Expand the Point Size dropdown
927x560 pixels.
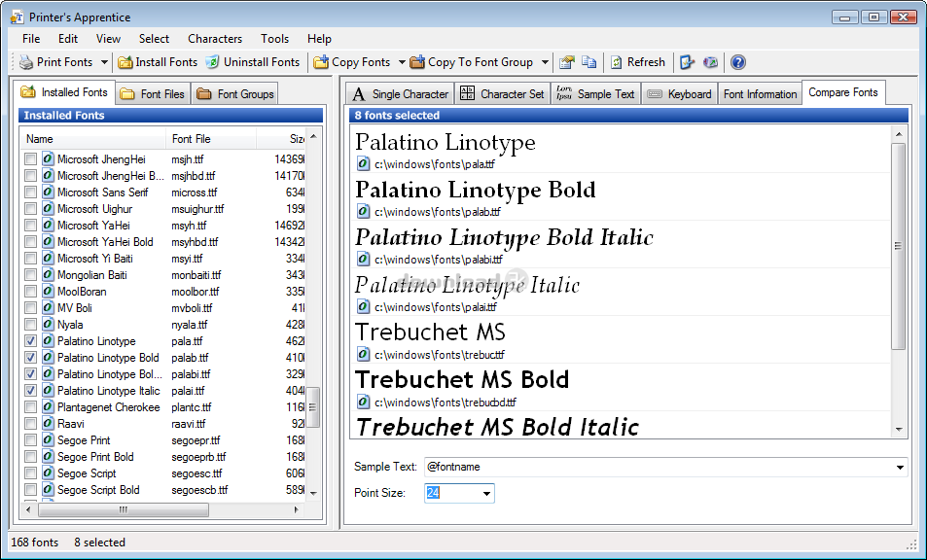point(486,494)
